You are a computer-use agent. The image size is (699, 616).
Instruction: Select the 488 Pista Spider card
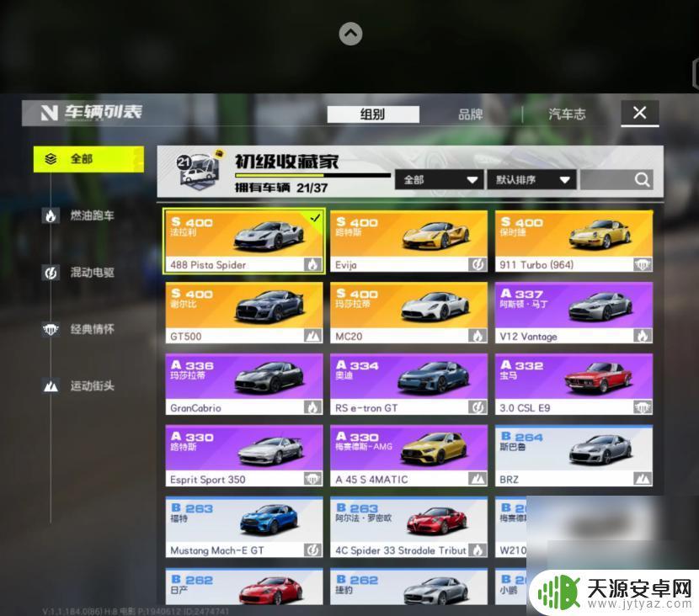pos(244,241)
